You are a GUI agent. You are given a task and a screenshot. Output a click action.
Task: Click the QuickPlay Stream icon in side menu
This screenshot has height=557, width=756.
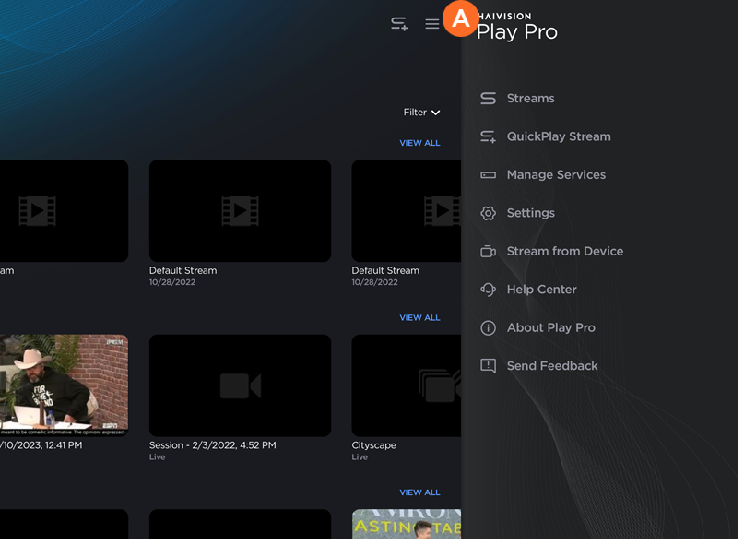pos(489,136)
